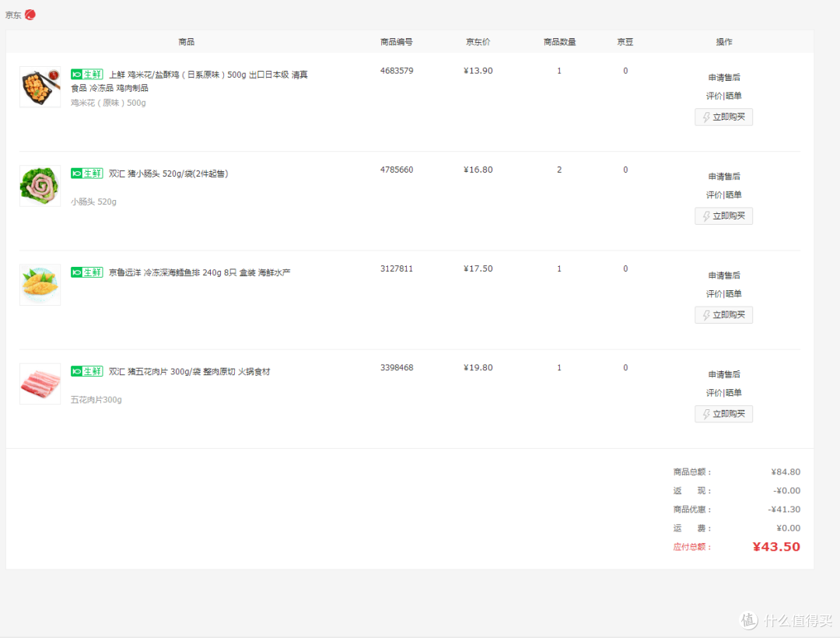Open the fried chicken popcorn thumbnail
This screenshot has width=840, height=638.
pyautogui.click(x=40, y=87)
